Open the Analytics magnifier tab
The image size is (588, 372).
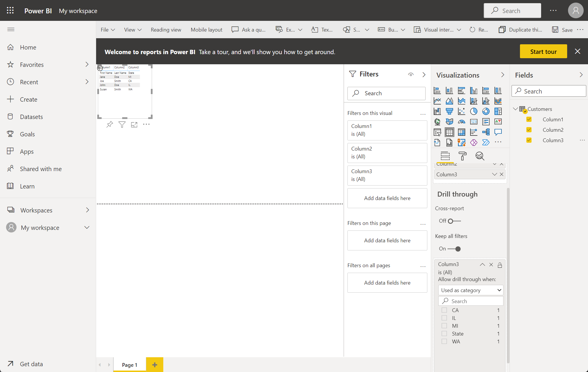pyautogui.click(x=479, y=156)
